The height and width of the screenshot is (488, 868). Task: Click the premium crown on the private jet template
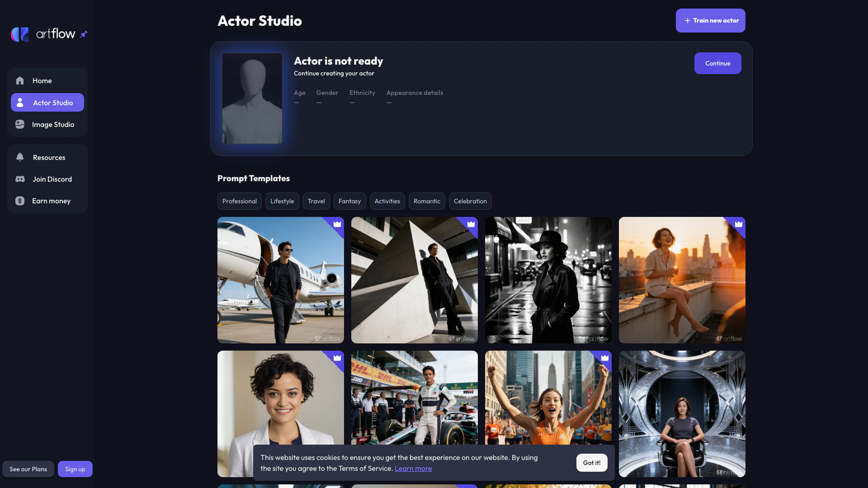pos(337,224)
